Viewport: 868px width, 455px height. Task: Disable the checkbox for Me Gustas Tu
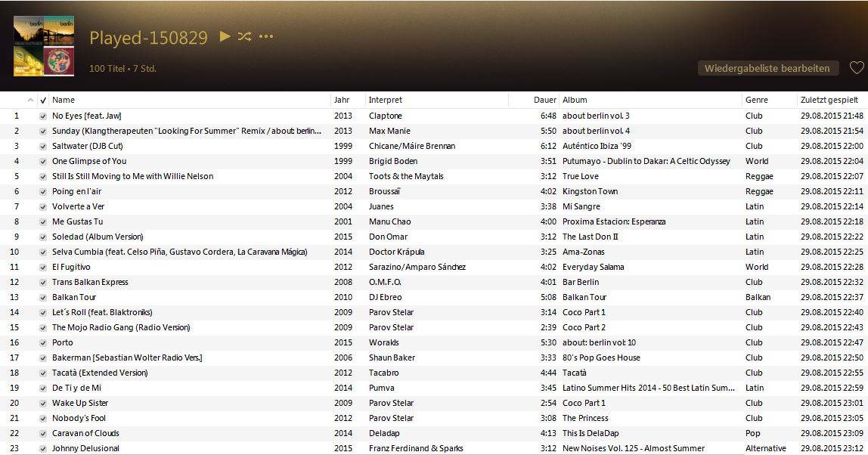click(42, 221)
